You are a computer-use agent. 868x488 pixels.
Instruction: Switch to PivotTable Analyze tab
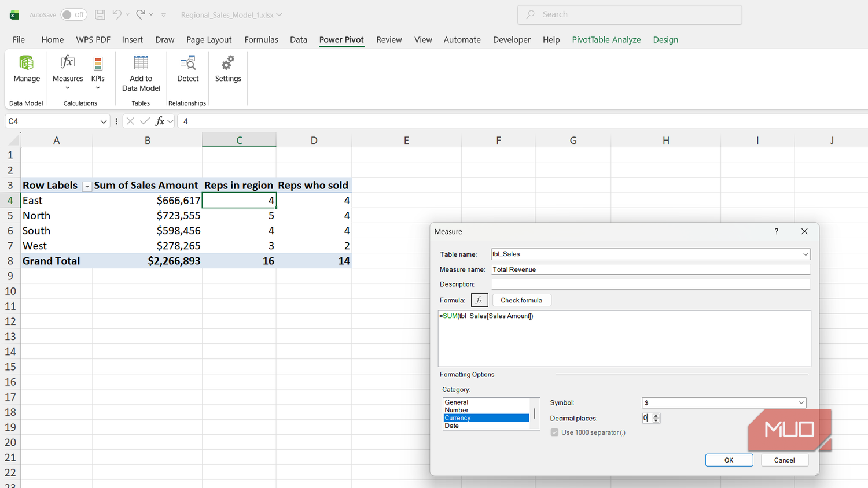pyautogui.click(x=606, y=39)
